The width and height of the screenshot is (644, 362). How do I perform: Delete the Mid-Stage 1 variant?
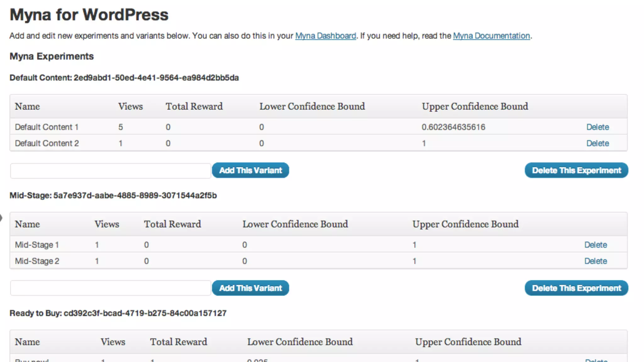(x=596, y=245)
